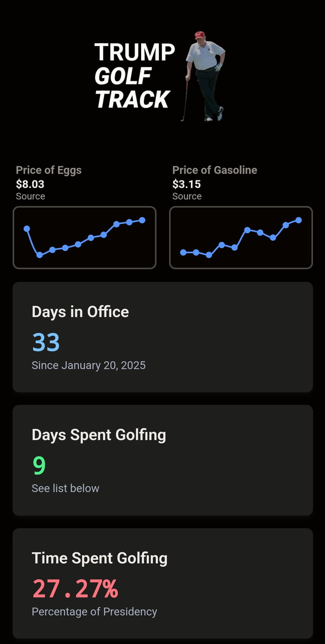Click the Since January 20, 2025 text
The image size is (325, 644).
pos(89,366)
